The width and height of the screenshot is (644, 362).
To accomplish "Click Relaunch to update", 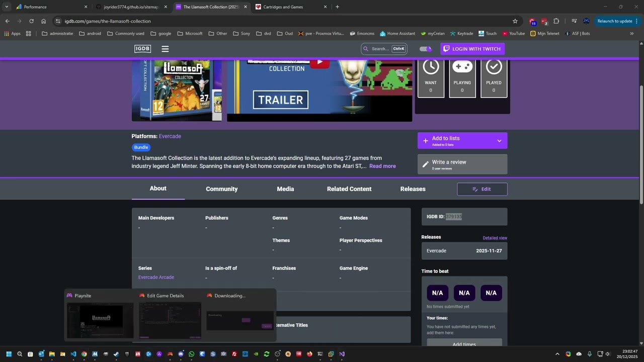I will pos(617,21).
